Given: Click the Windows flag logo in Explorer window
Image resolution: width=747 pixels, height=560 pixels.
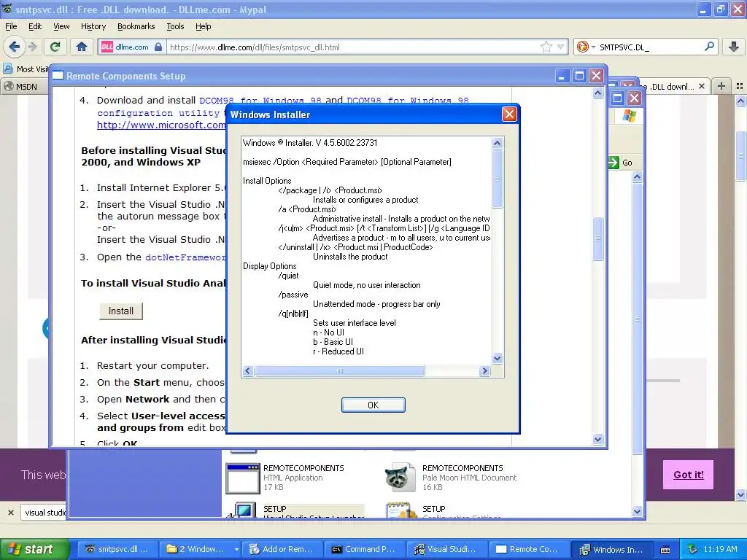Looking at the screenshot, I should (629, 115).
